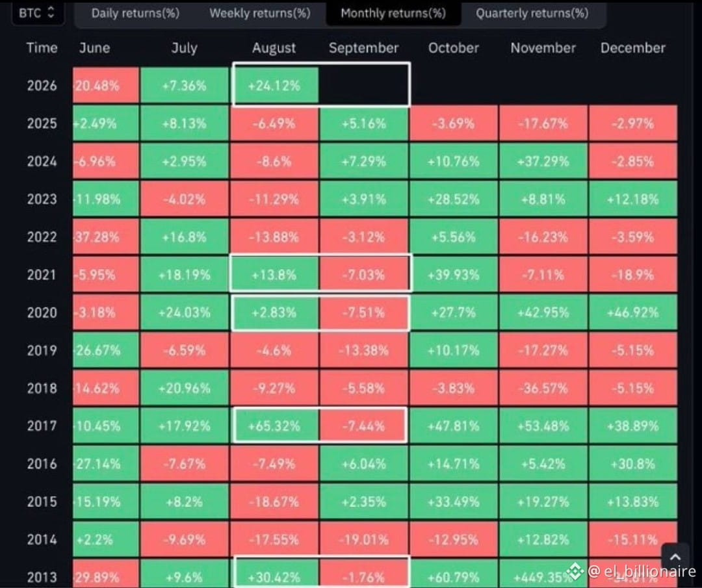Screen dimensions: 702x588
Task: Click the +42.95% November 2020 cell
Action: point(543,313)
